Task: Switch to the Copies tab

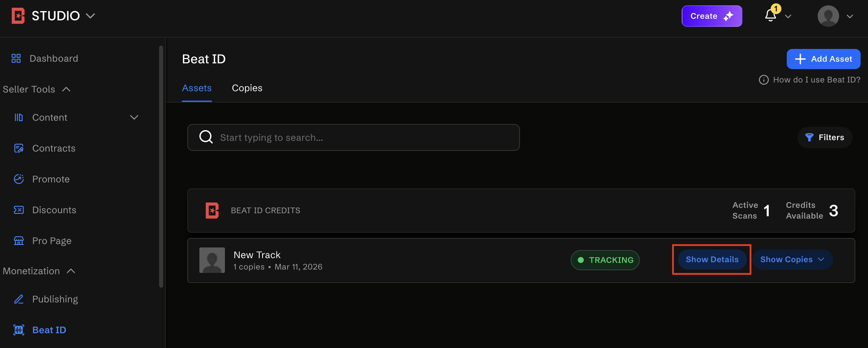Action: coord(247,88)
